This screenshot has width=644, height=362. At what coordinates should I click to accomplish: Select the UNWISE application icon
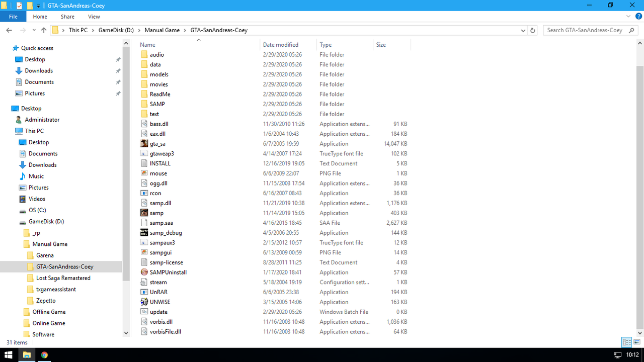(x=144, y=302)
